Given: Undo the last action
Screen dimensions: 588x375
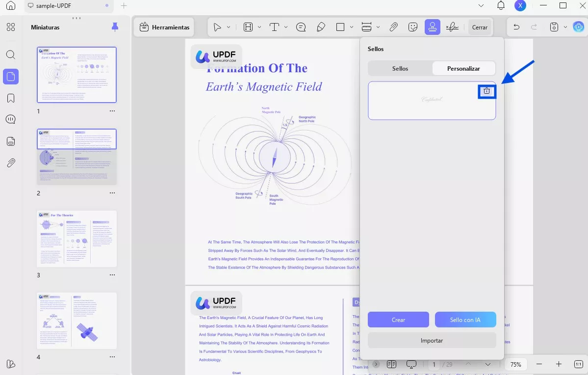Looking at the screenshot, I should [516, 27].
